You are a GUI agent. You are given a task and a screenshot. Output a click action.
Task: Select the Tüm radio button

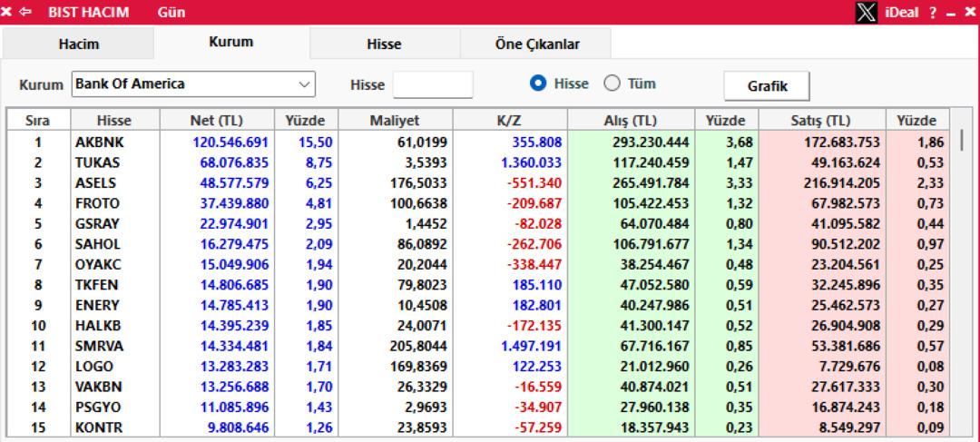click(x=612, y=83)
